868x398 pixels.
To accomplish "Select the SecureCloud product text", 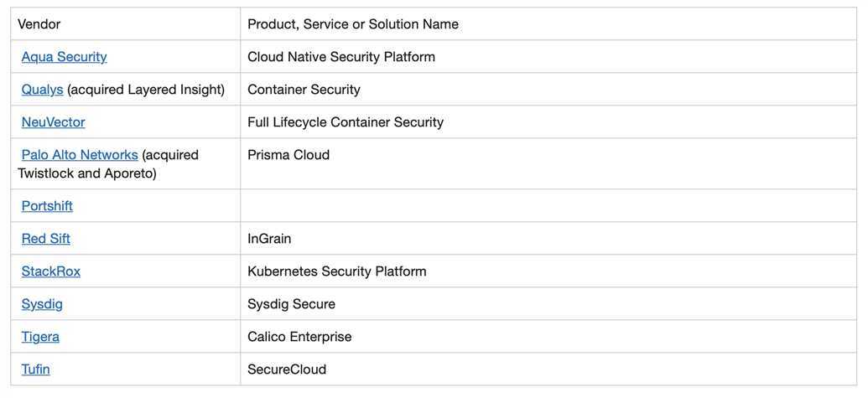I will 287,369.
